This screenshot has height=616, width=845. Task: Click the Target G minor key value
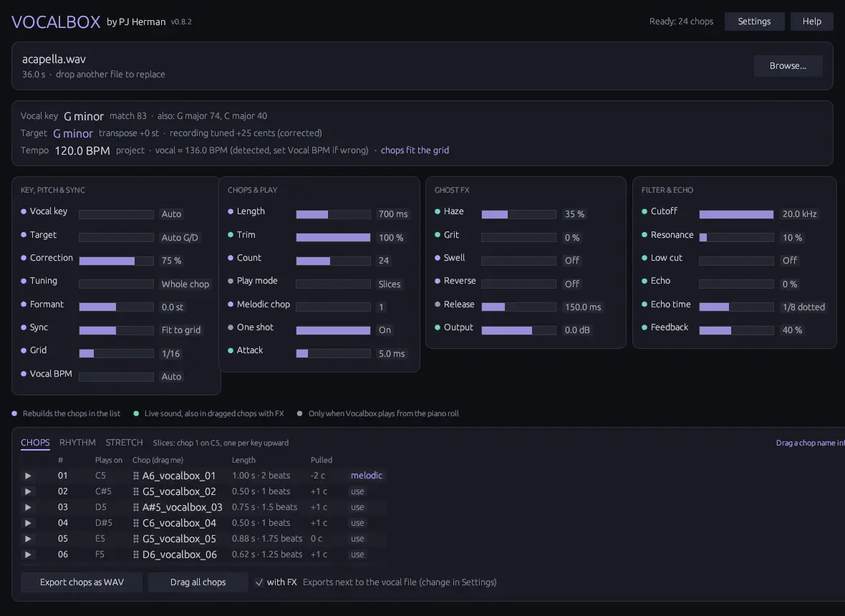(x=73, y=133)
